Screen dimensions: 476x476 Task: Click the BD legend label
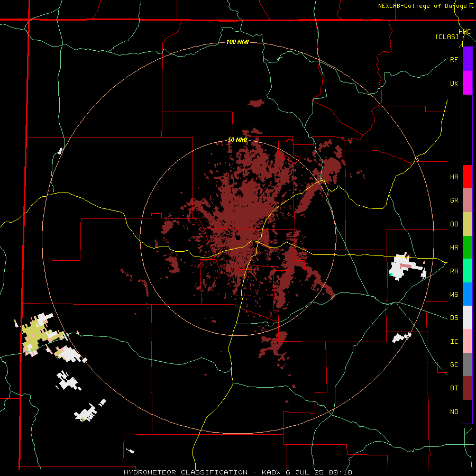click(x=454, y=224)
